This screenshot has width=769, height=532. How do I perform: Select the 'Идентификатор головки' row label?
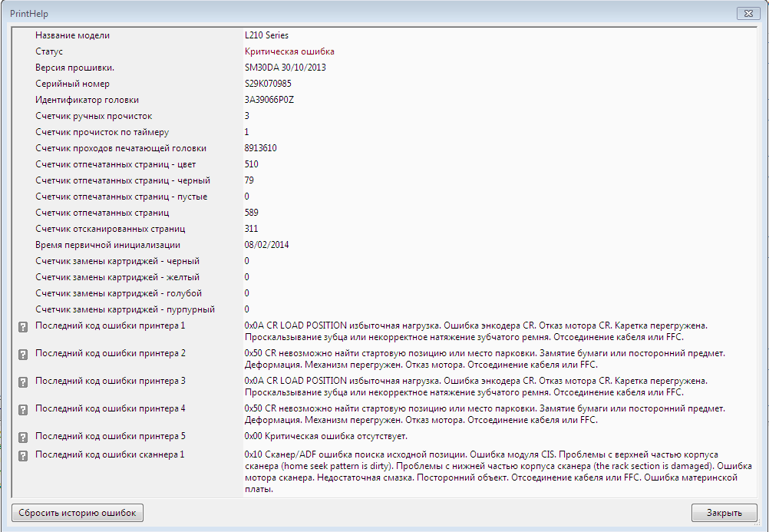coord(87,100)
